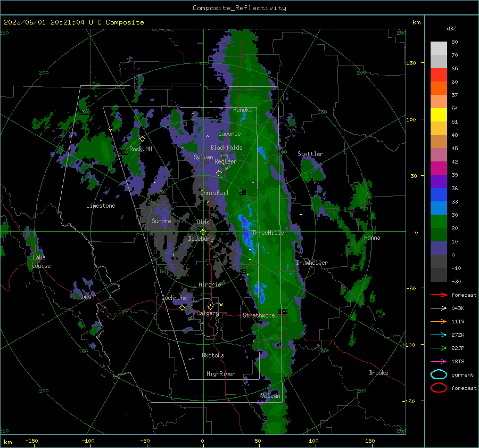Click the RockyMH label

pyautogui.click(x=141, y=149)
